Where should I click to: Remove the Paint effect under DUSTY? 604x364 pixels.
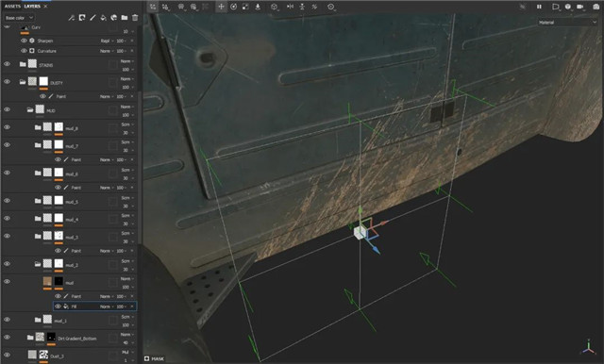point(132,96)
